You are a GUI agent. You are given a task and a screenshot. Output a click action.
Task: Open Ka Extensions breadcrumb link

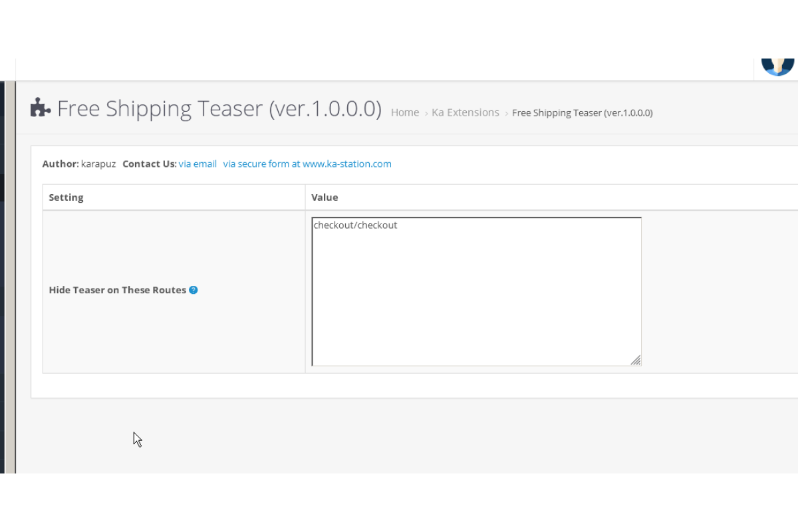465,113
